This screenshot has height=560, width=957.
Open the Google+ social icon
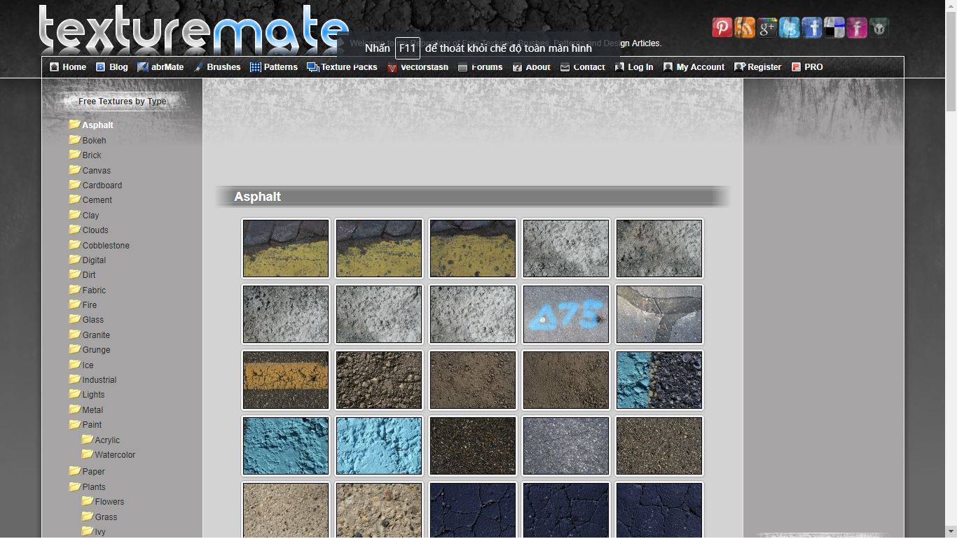[x=767, y=27]
